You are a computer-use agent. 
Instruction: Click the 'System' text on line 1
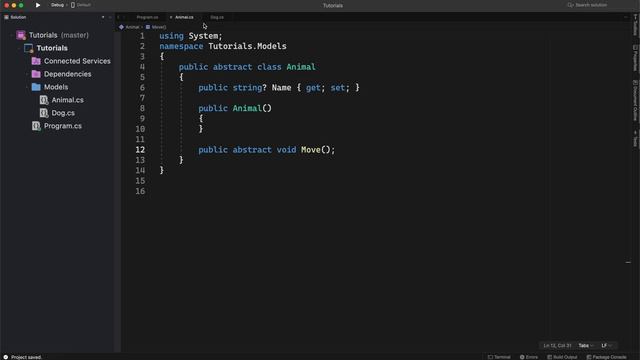pyautogui.click(x=203, y=36)
